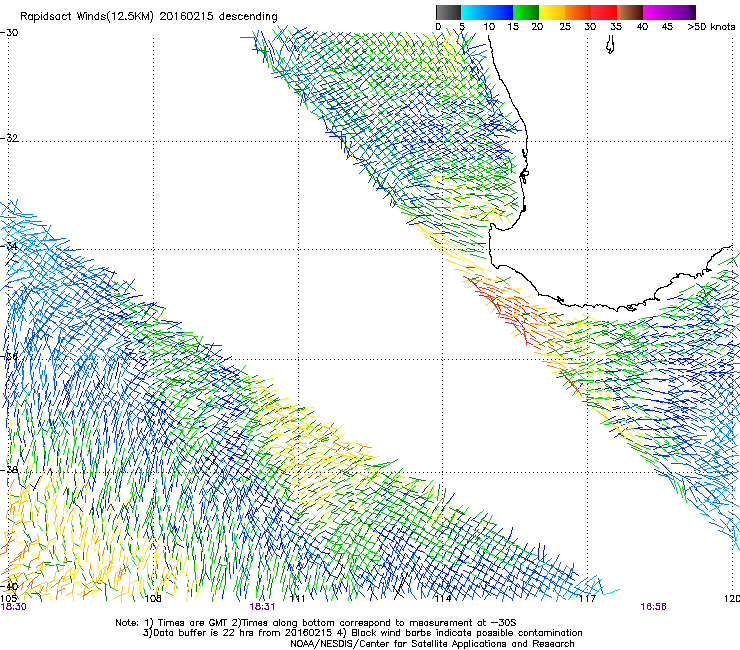This screenshot has height=650, width=740.
Task: Click the '117' longitude label
Action: (x=587, y=599)
